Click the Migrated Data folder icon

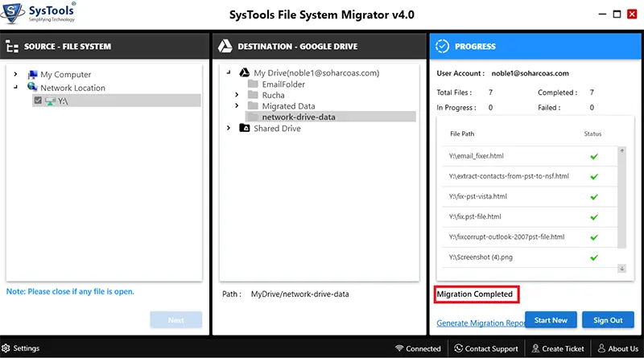254,106
